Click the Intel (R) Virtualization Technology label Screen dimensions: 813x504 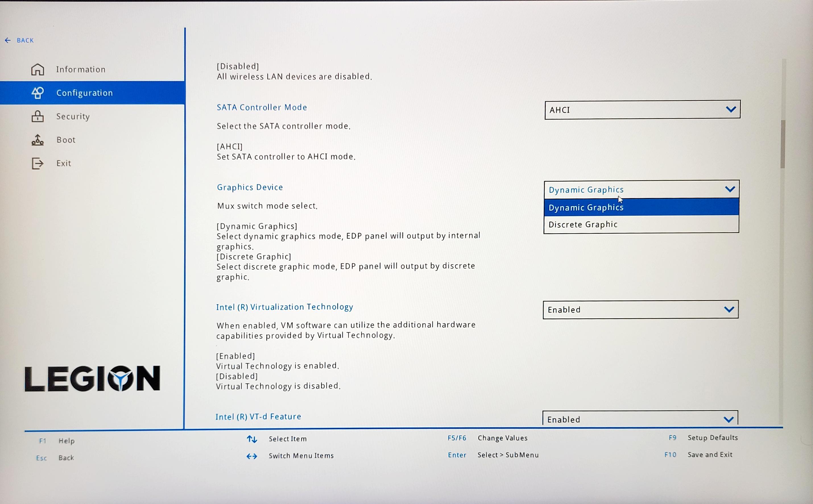click(x=285, y=307)
